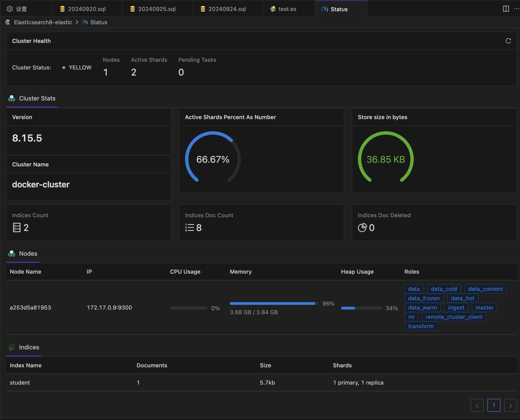This screenshot has height=420, width=520.
Task: Switch to the 20240920.sql tab
Action: pyautogui.click(x=87, y=9)
